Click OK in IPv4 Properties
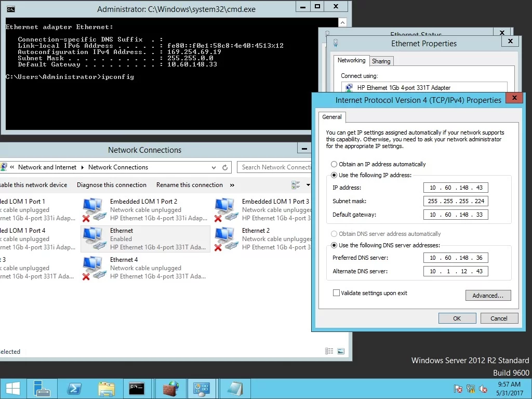The image size is (532, 399). coord(457,318)
